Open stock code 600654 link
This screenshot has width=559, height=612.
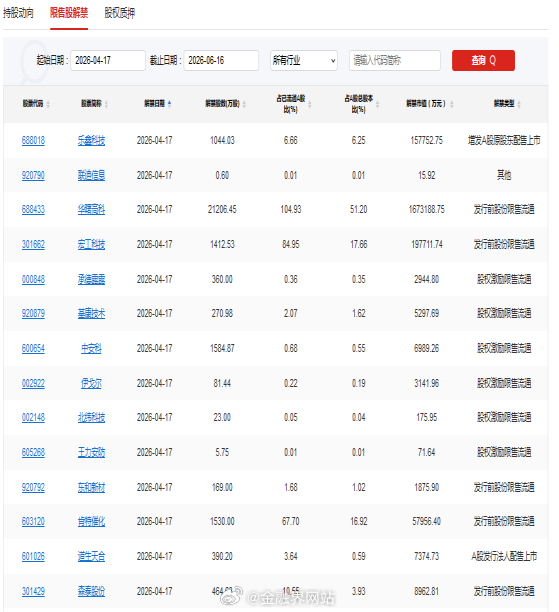tap(33, 349)
